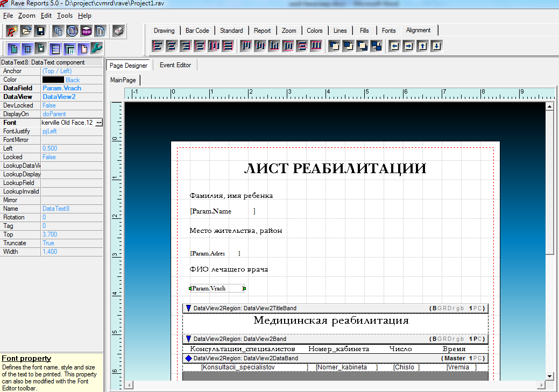The image size is (559, 392).
Task: Click the New Project icon with red R
Action: click(x=12, y=31)
